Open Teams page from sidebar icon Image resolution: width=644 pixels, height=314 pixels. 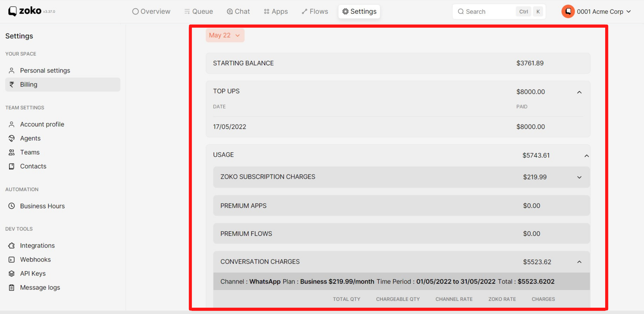tap(12, 152)
